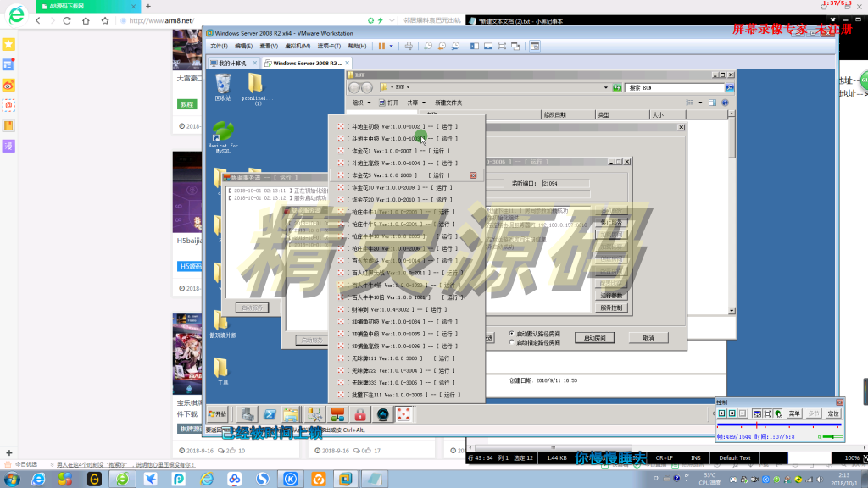Open file explorer icon in VM taskbar
This screenshot has width=868, height=488.
click(x=291, y=414)
